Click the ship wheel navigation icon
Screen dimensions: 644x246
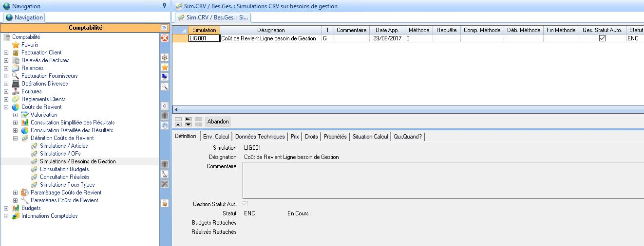point(165,57)
